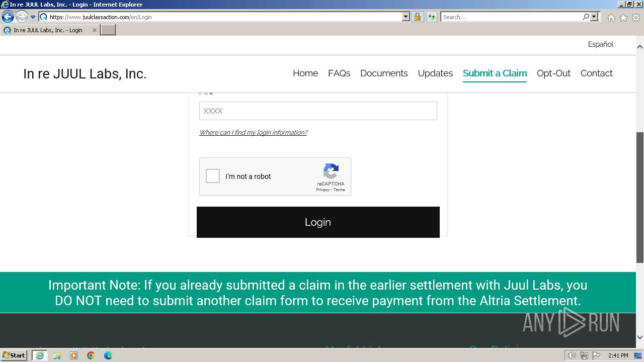Image resolution: width=644 pixels, height=362 pixels.
Task: Click the volume speaker tray icon
Action: 572,355
